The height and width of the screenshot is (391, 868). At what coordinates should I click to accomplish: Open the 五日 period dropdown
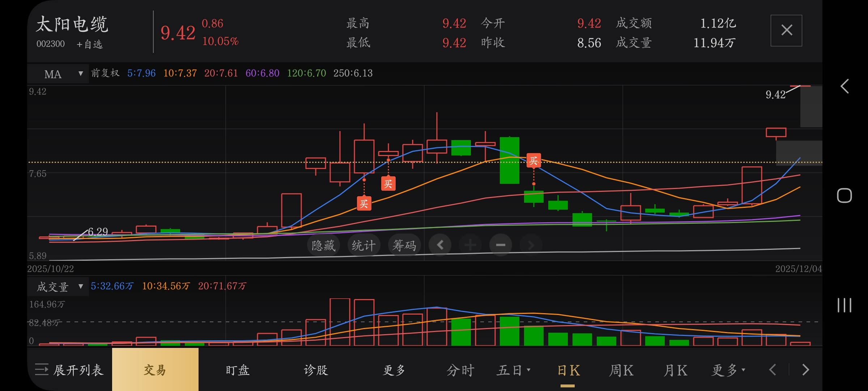tap(513, 370)
